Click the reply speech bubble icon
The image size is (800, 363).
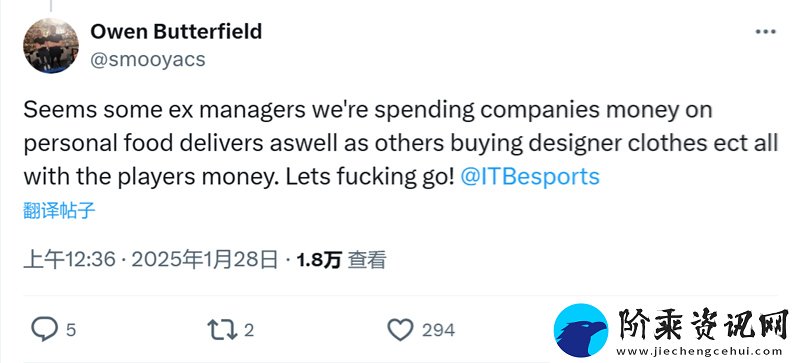click(44, 330)
